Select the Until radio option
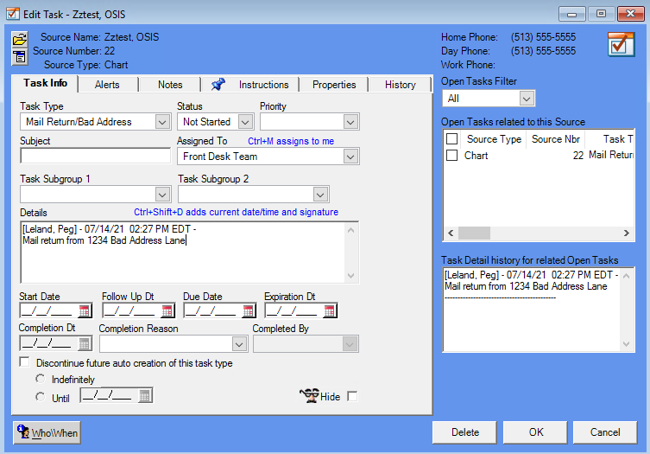Screen dimensions: 650x454 coord(40,397)
